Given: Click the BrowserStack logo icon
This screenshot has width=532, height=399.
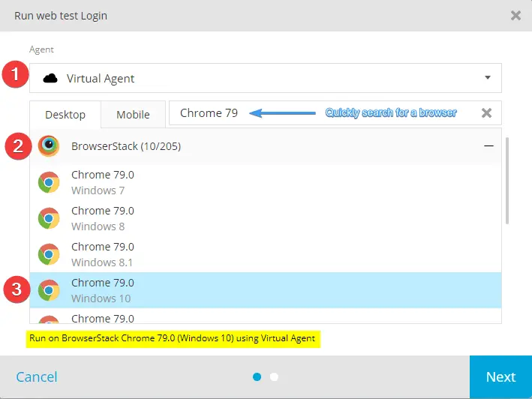Looking at the screenshot, I should click(49, 146).
